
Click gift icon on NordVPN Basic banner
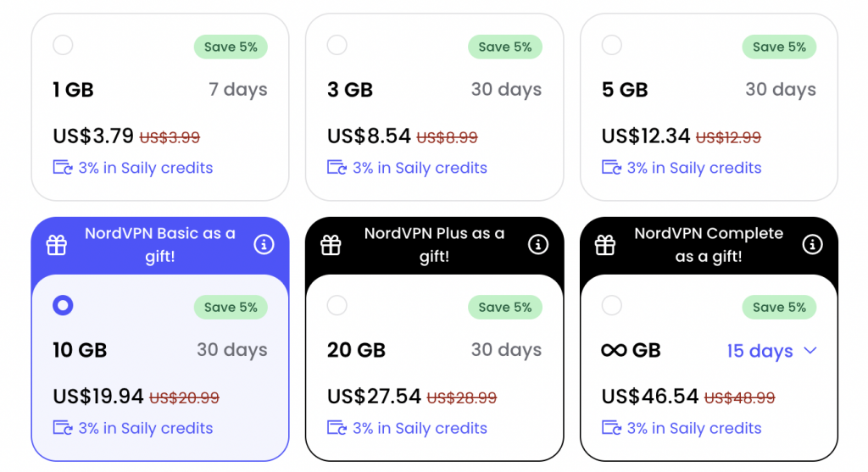57,245
